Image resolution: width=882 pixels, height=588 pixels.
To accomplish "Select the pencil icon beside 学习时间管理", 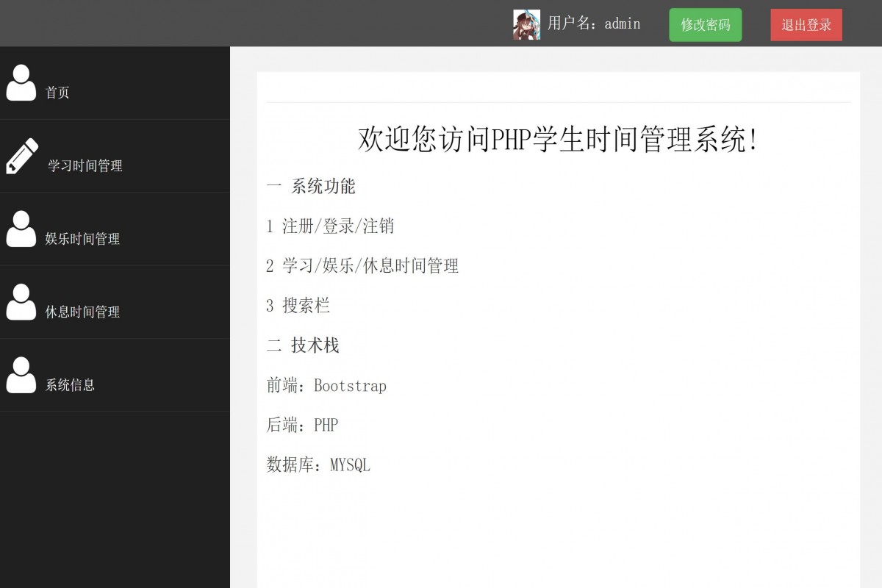I will tap(21, 156).
